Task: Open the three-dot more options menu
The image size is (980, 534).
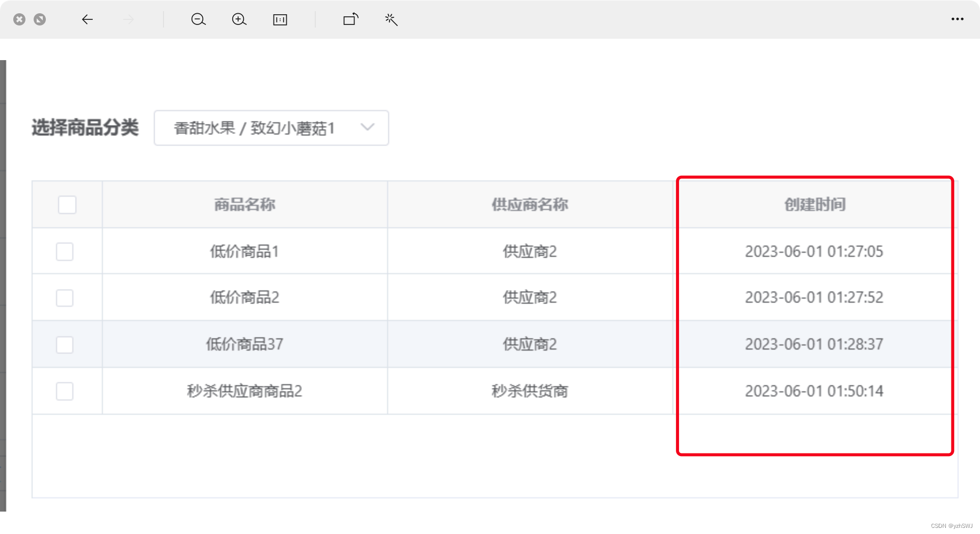Action: tap(959, 19)
